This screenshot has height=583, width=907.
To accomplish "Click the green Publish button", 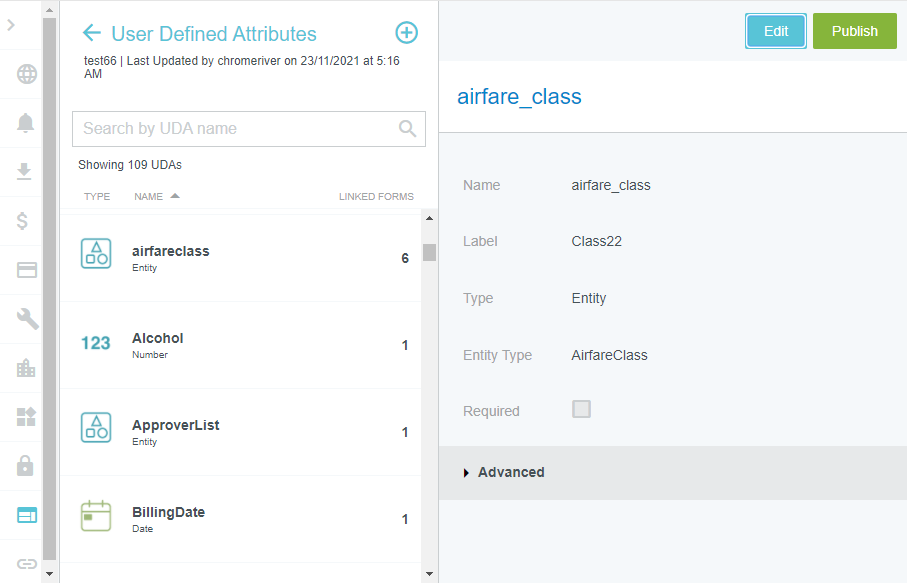I will pyautogui.click(x=854, y=31).
